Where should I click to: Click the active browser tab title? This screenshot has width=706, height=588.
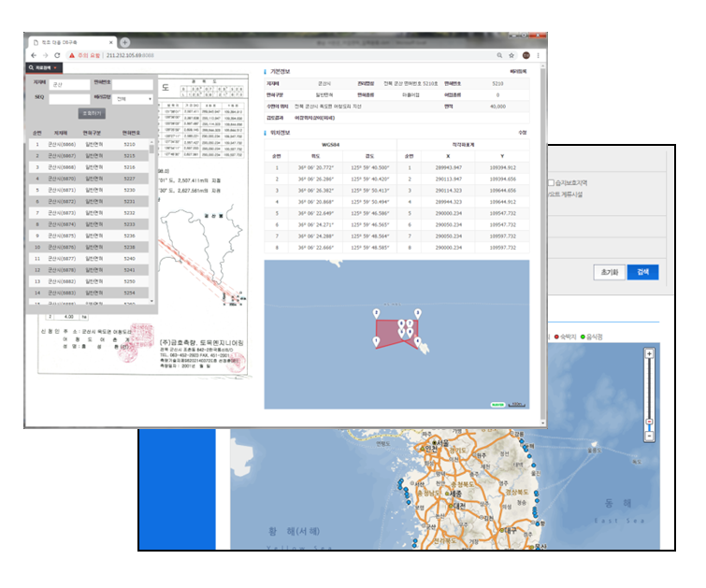59,42
